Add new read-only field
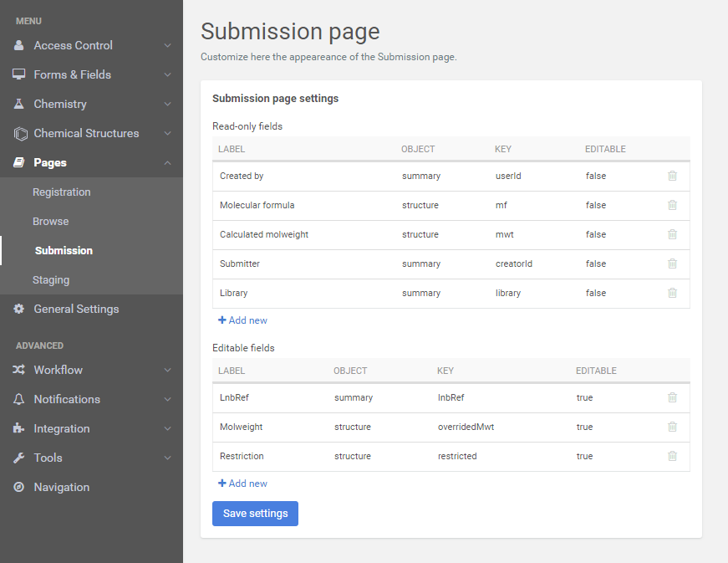The image size is (728, 563). pyautogui.click(x=242, y=320)
